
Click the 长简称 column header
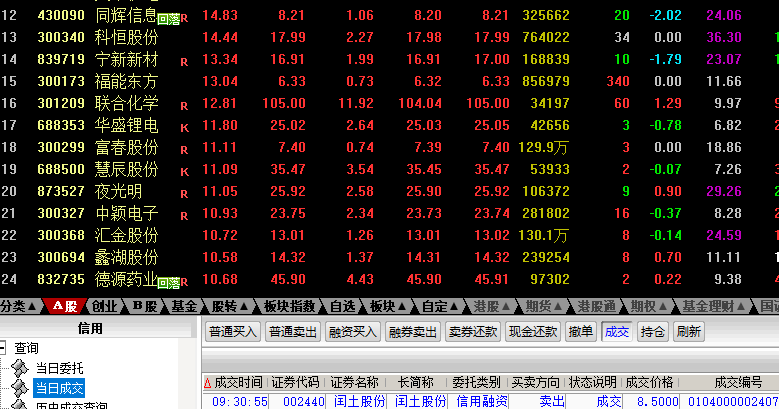click(416, 383)
